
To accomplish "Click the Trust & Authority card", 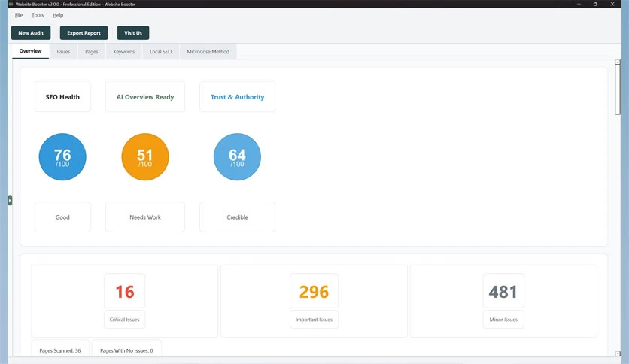I will (238, 96).
